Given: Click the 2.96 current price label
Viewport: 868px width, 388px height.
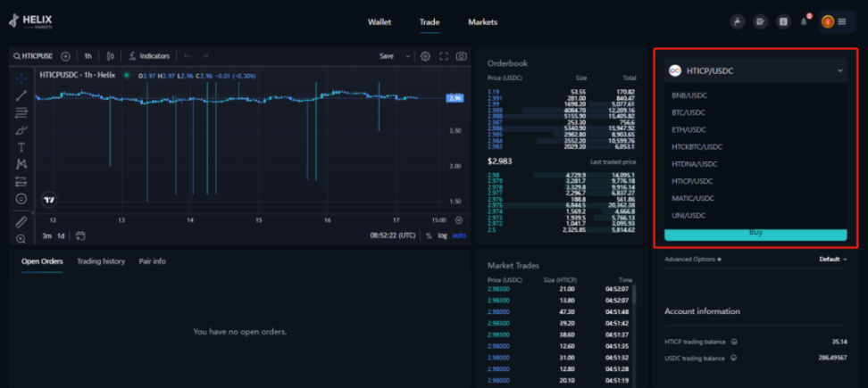Looking at the screenshot, I should coord(455,98).
